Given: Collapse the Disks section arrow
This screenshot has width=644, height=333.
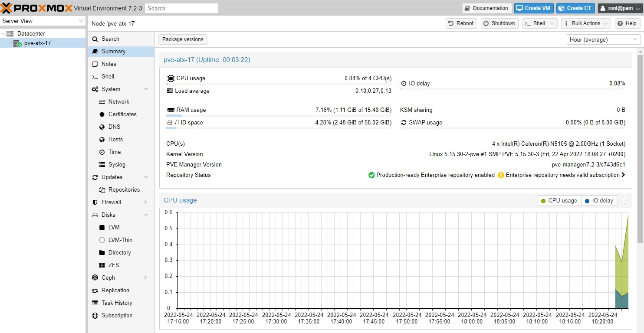Looking at the screenshot, I should 146,215.
